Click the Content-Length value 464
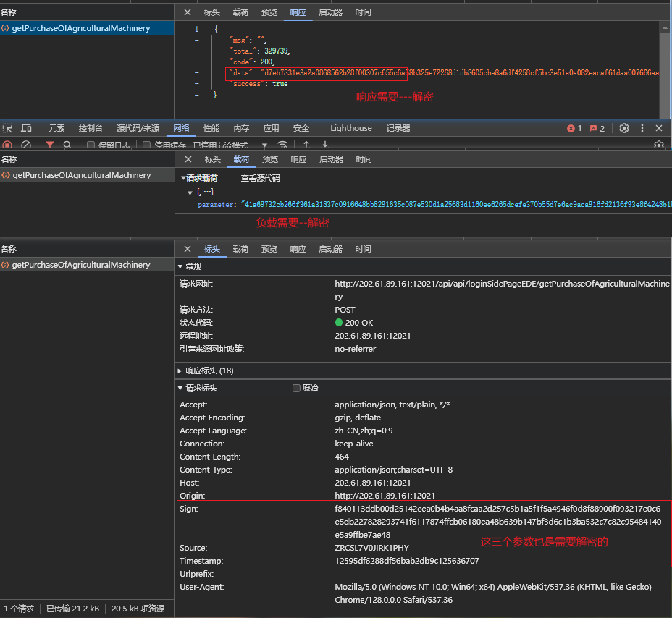 pyautogui.click(x=342, y=457)
